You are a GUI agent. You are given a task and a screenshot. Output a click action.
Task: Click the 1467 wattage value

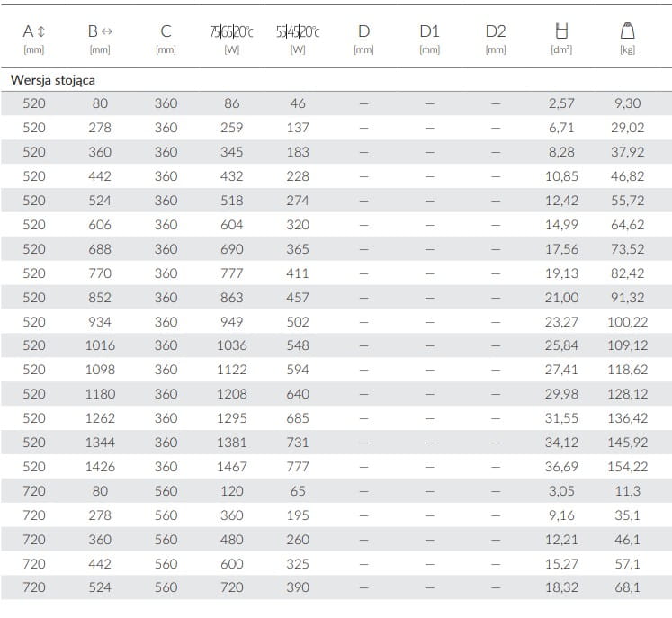(x=231, y=467)
